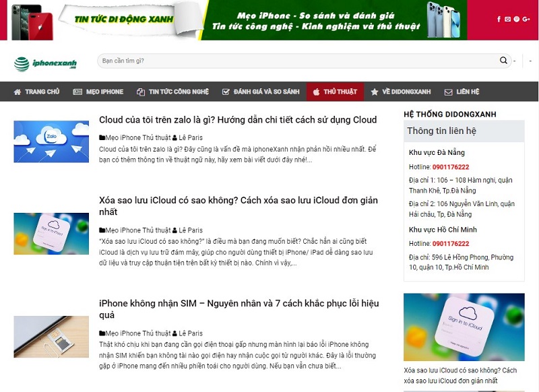
Task: Open the Pinterest icon in the top banner
Action: [517, 20]
